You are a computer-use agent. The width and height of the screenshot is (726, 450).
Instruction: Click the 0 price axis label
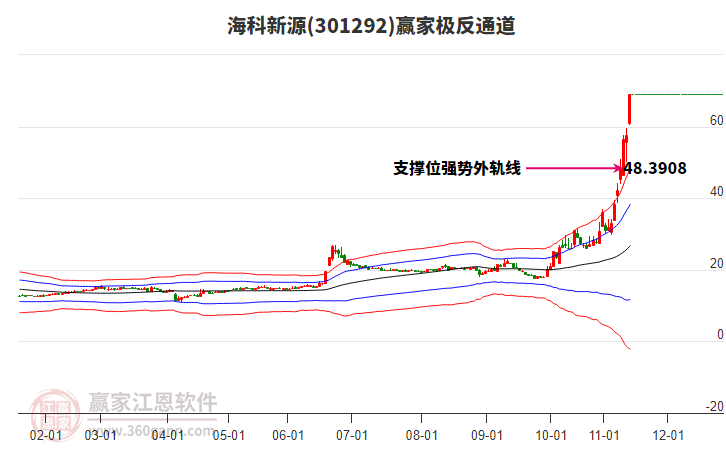pyautogui.click(x=720, y=334)
